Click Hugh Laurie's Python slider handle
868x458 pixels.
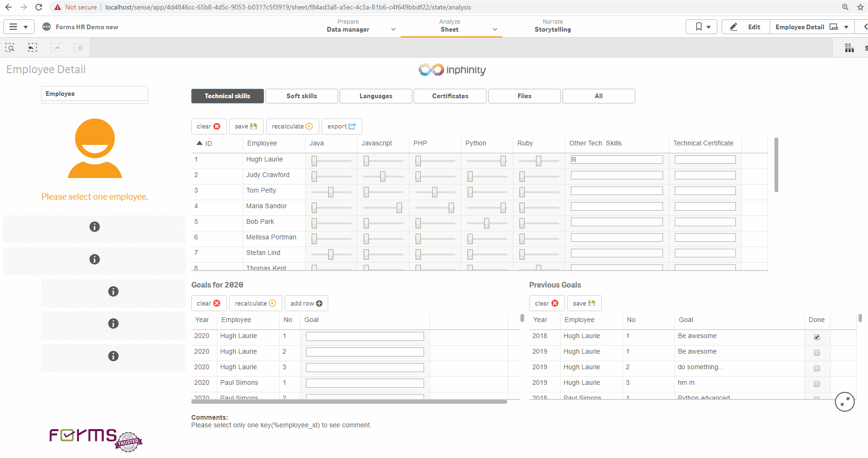tap(503, 161)
